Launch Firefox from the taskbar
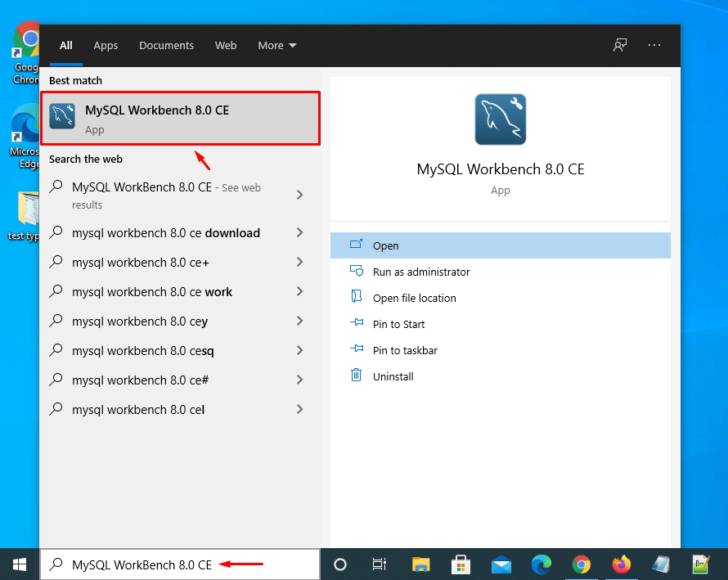 pos(621,564)
